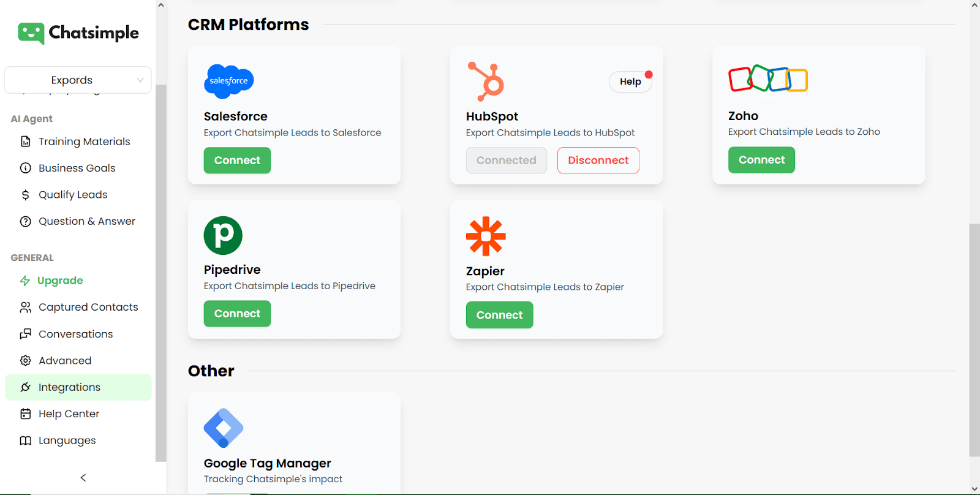Screen dimensions: 980x495
Task: Click the AI Agent section label
Action: pos(32,119)
